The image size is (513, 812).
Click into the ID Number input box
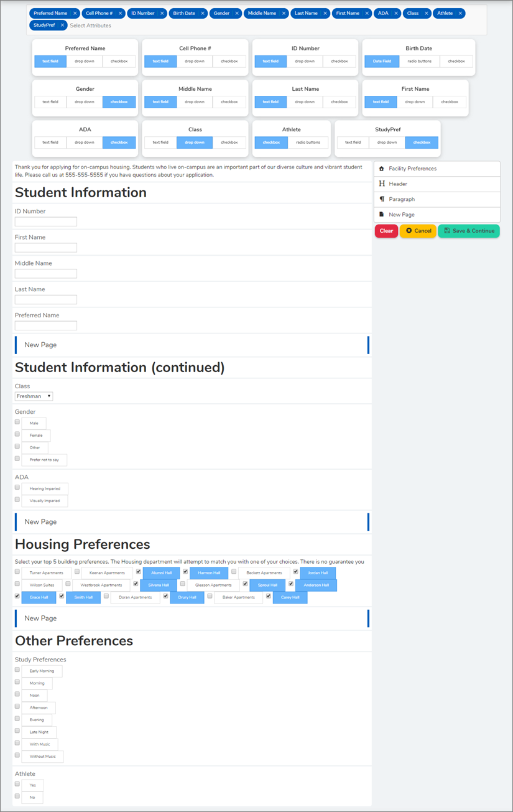click(46, 222)
